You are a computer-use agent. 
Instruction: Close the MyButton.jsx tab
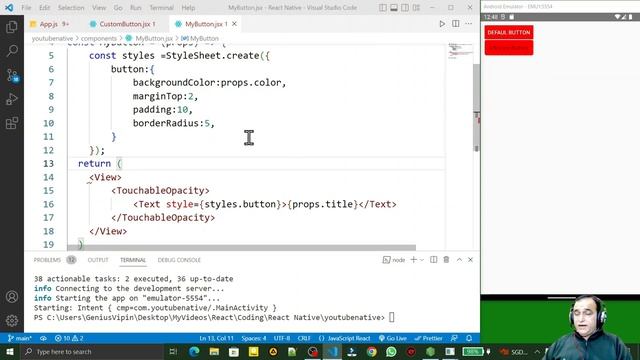coord(234,24)
